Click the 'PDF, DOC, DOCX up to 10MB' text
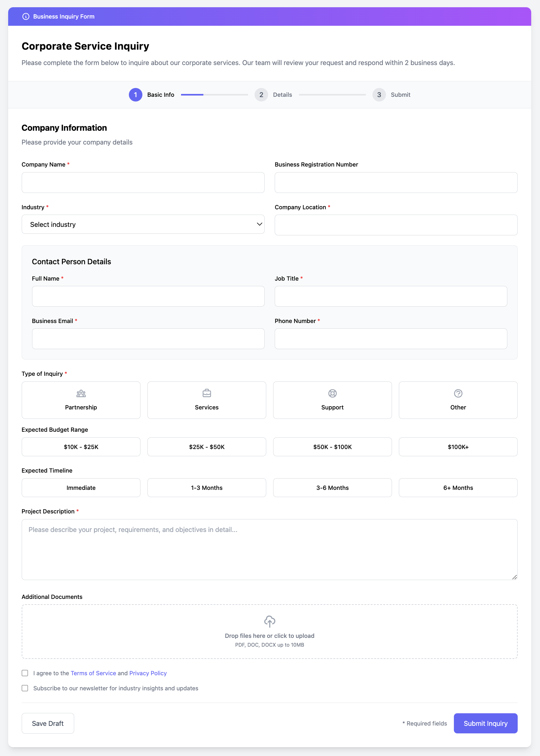This screenshot has height=756, width=540. (269, 645)
